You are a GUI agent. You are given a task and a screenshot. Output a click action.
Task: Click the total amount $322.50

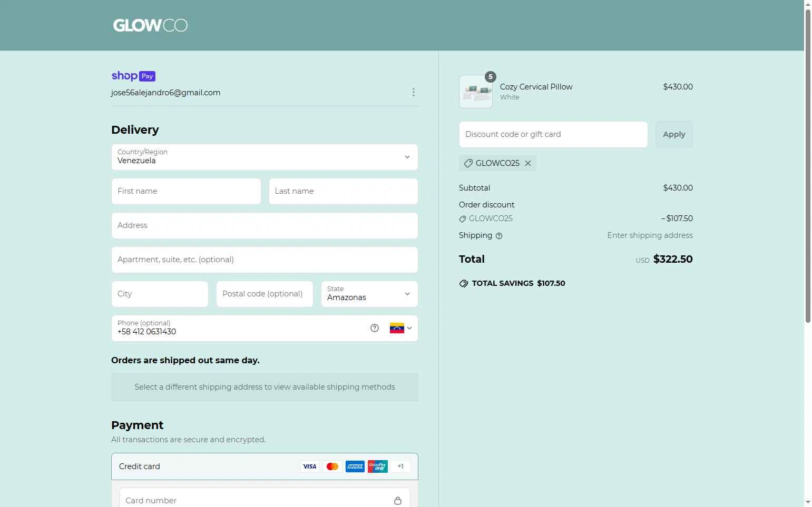673,259
